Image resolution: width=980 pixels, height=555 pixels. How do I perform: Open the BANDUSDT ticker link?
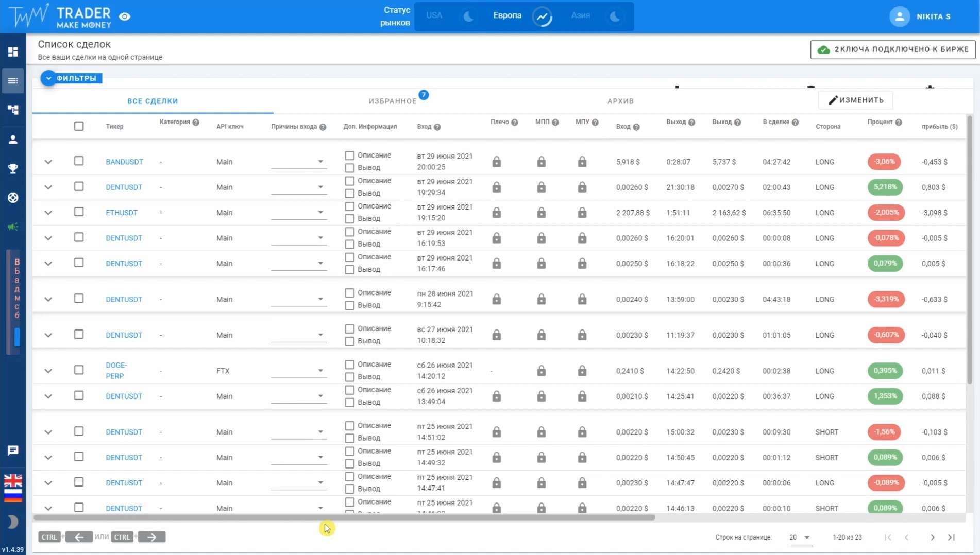click(124, 162)
